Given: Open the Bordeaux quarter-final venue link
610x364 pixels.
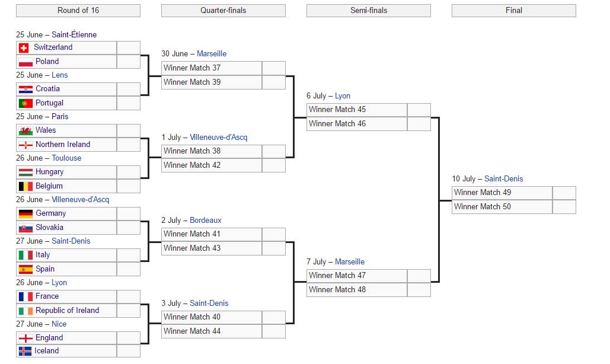Looking at the screenshot, I should 205,221.
